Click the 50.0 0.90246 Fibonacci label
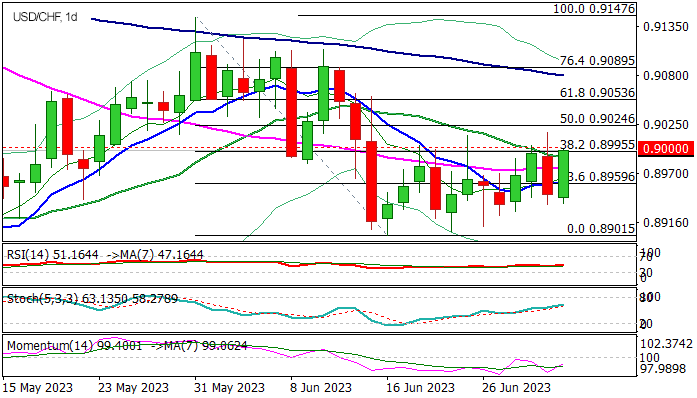Image resolution: width=697 pixels, height=398 pixels. pos(597,119)
